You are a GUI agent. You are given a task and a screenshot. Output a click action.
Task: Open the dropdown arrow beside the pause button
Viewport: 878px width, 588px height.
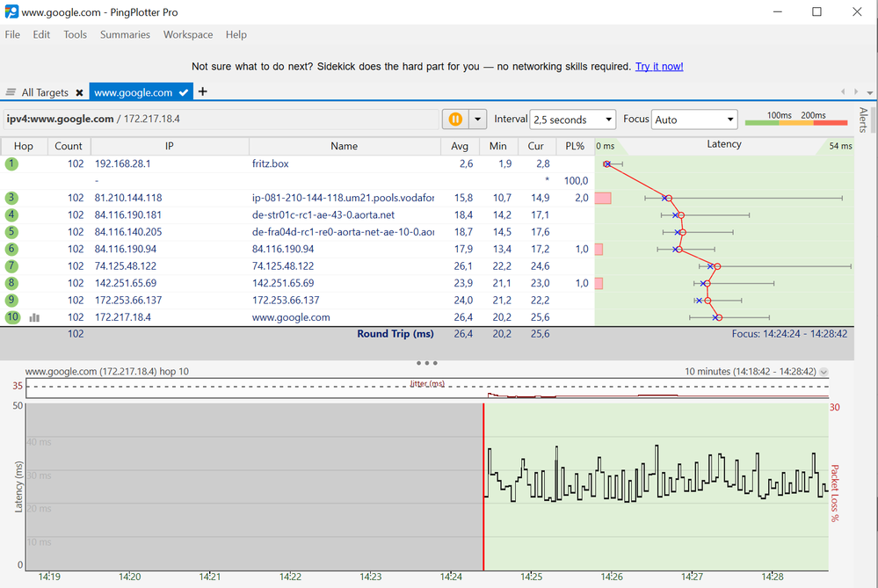[478, 120]
